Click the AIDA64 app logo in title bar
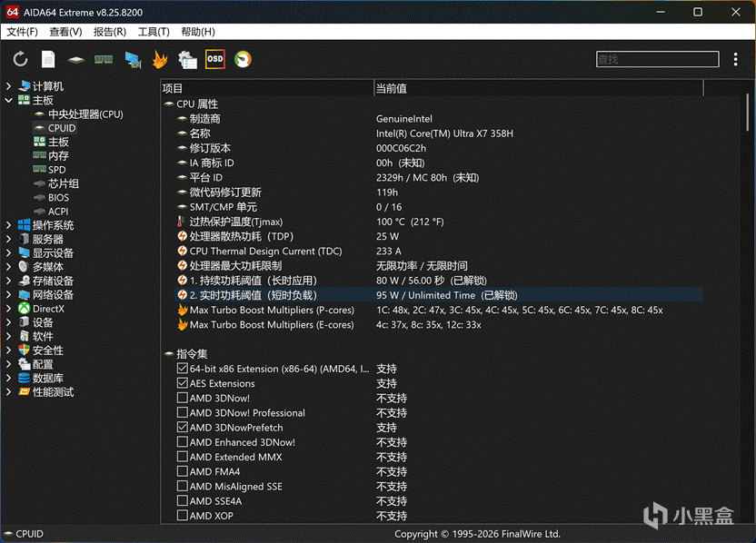This screenshot has width=756, height=543. tap(13, 12)
